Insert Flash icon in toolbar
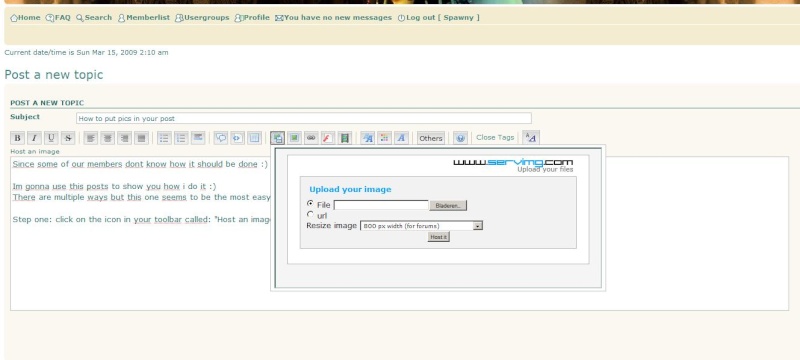 328,138
